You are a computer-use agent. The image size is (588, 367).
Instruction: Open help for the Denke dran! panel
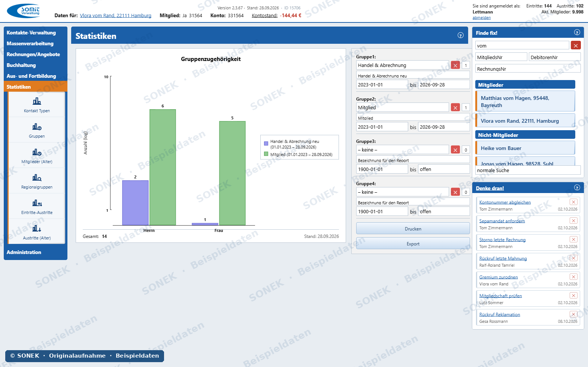(577, 188)
